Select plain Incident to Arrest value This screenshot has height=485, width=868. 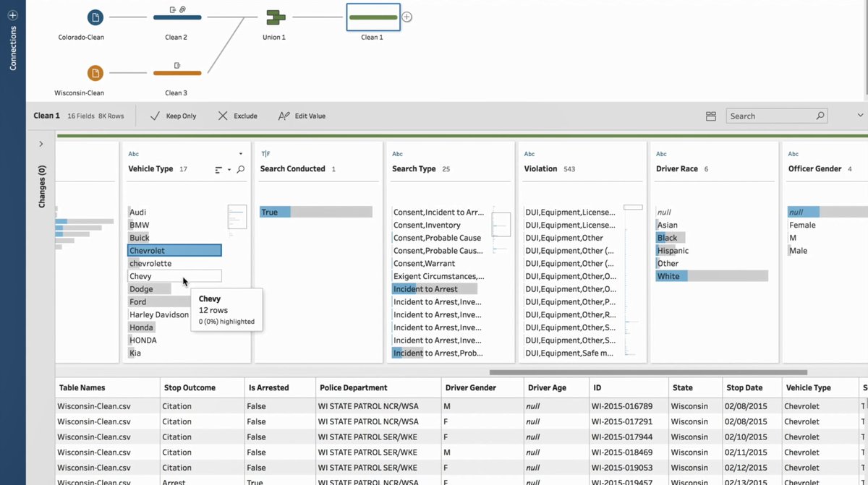click(x=439, y=289)
